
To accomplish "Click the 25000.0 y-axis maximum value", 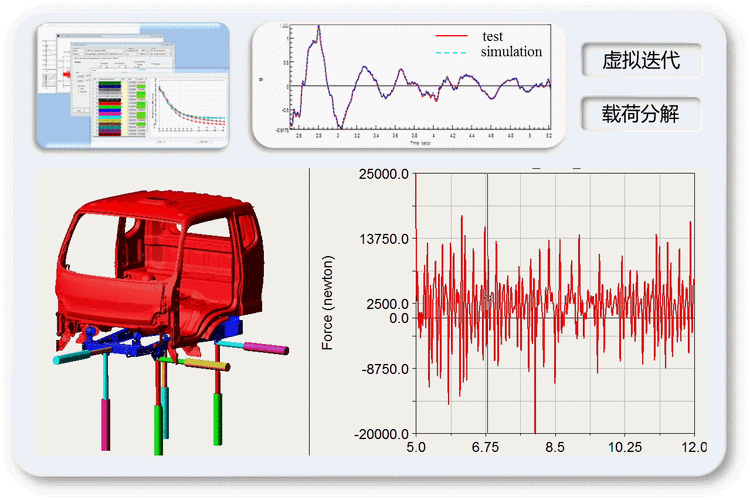I will [384, 175].
